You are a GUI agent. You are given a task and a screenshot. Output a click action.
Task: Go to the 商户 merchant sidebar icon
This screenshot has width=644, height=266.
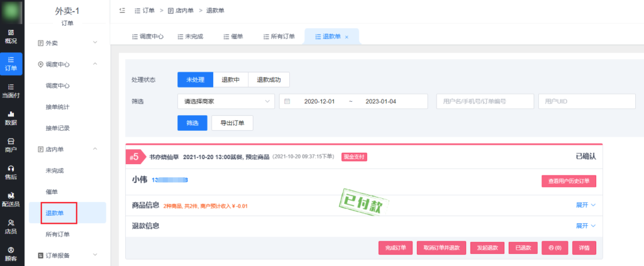[11, 145]
